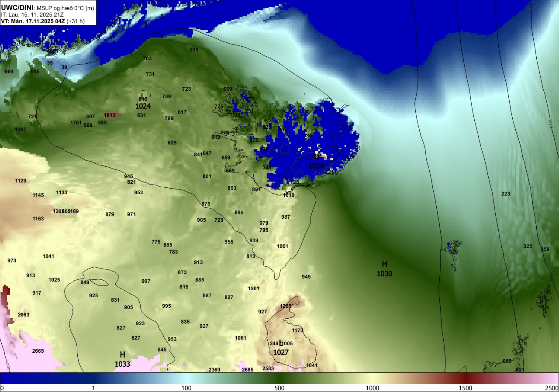Click the 1145 height value
This screenshot has height=392, width=559.
(x=38, y=195)
